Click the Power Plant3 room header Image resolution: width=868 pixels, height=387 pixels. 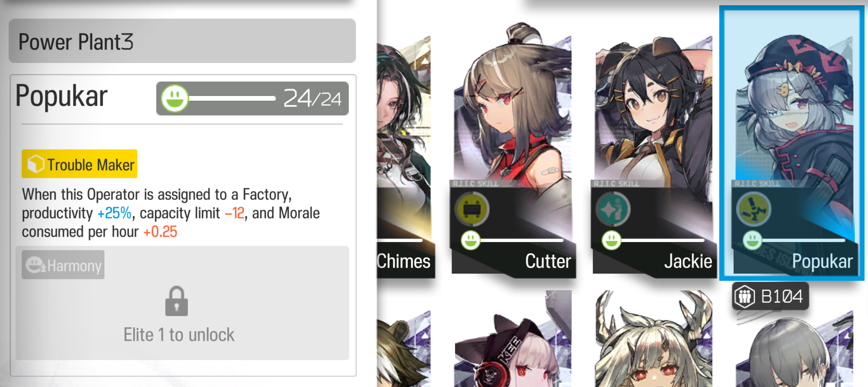(182, 41)
